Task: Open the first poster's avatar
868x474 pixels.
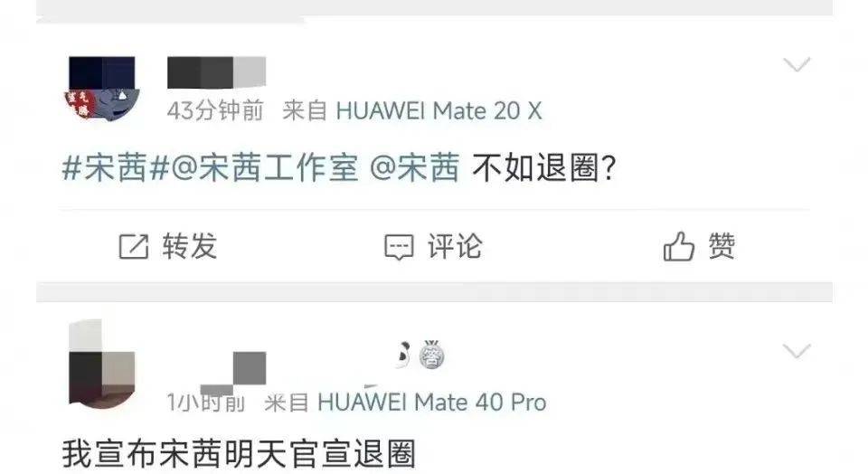Action: (102, 88)
